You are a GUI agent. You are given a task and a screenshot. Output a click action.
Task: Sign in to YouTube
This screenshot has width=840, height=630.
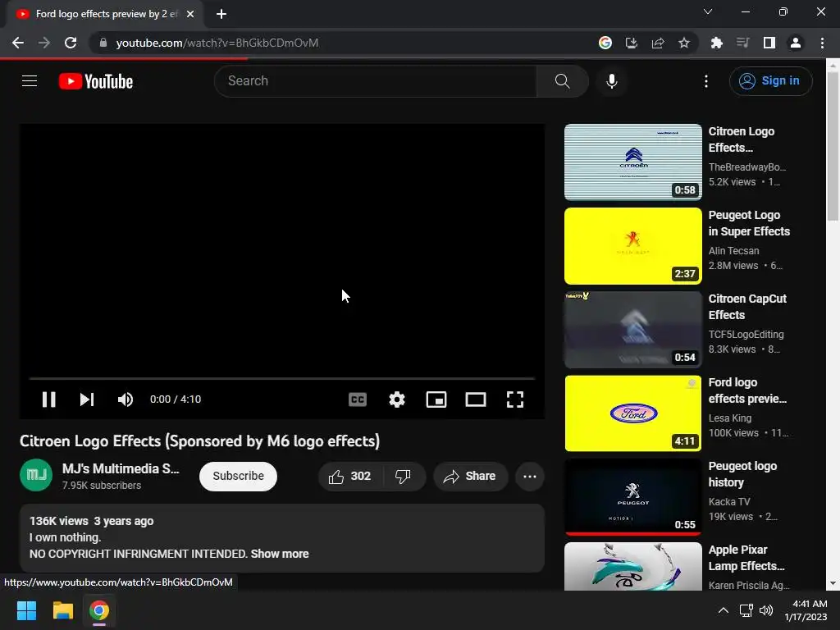(770, 81)
